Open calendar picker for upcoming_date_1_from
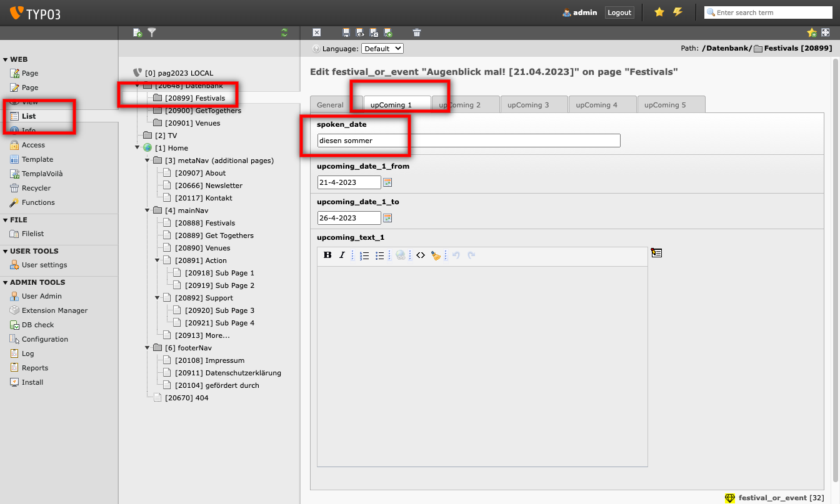Image resolution: width=840 pixels, height=504 pixels. [387, 182]
